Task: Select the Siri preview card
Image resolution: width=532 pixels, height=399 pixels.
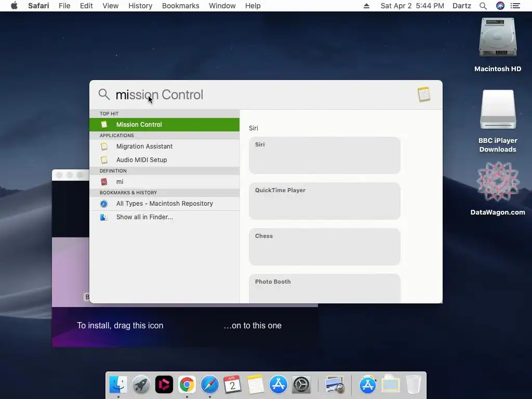Action: (324, 155)
